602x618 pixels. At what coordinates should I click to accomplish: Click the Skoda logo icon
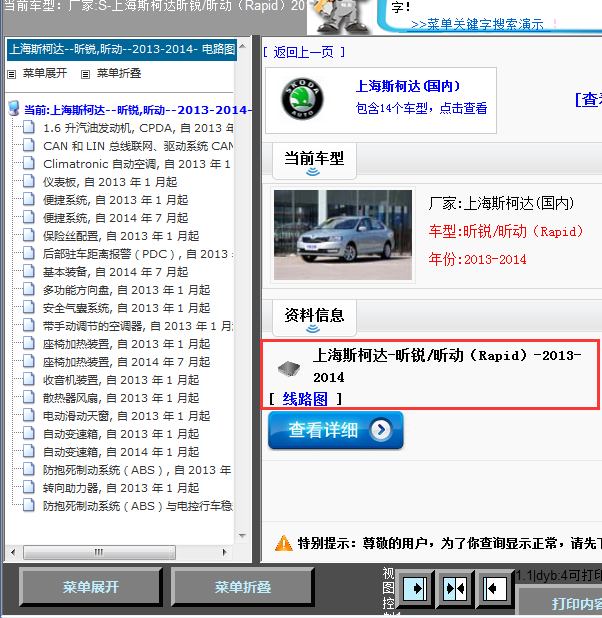(x=302, y=99)
